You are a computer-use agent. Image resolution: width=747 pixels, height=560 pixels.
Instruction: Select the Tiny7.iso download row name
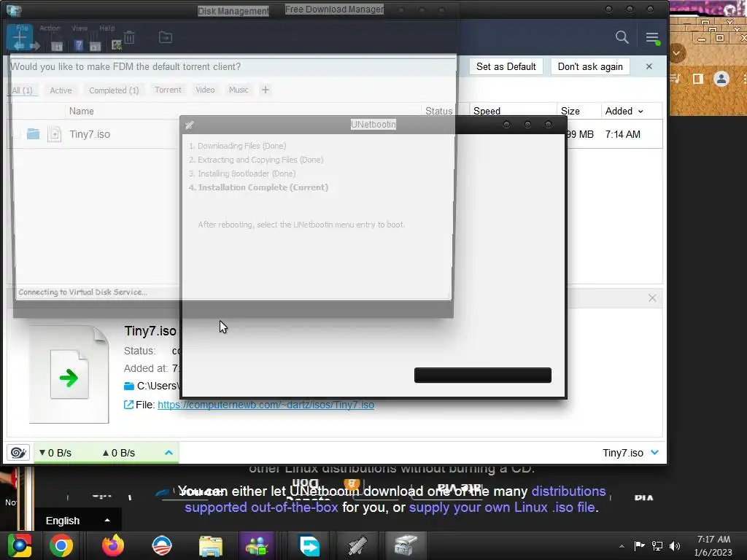pos(90,134)
